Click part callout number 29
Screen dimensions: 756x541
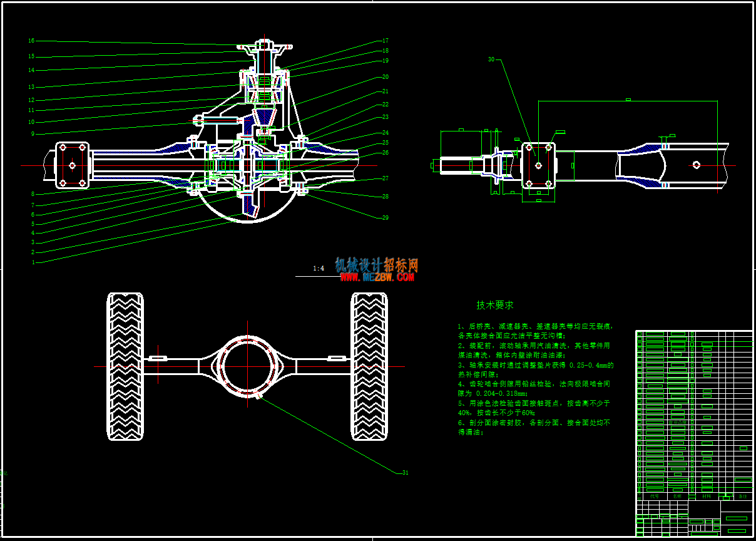point(386,218)
